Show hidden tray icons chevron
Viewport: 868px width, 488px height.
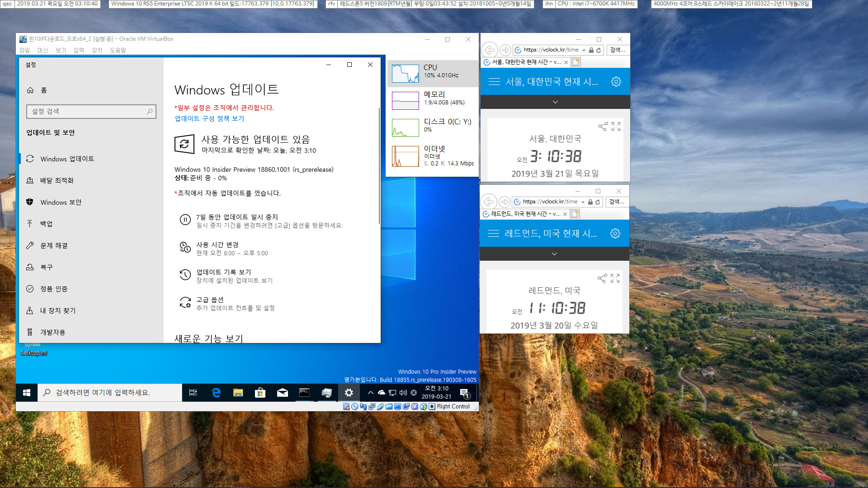click(x=371, y=393)
